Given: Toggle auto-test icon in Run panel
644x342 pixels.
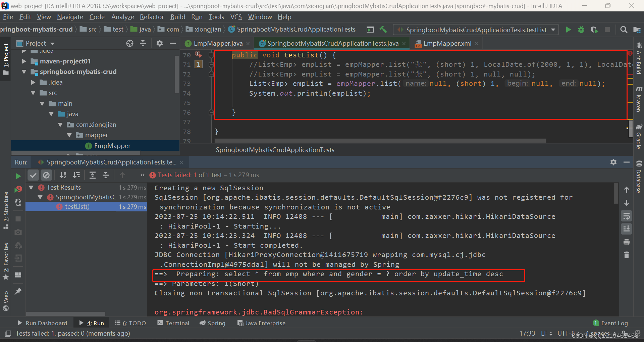Looking at the screenshot, I should [18, 202].
